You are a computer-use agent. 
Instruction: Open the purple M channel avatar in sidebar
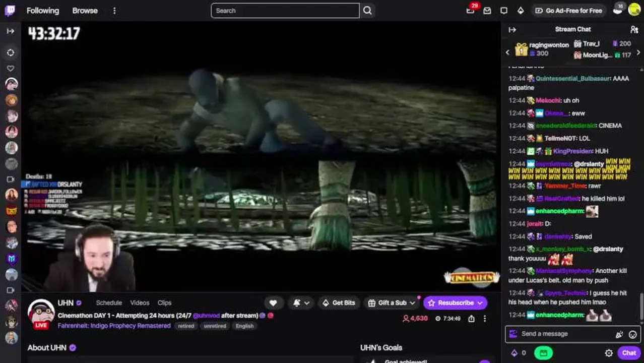click(11, 259)
